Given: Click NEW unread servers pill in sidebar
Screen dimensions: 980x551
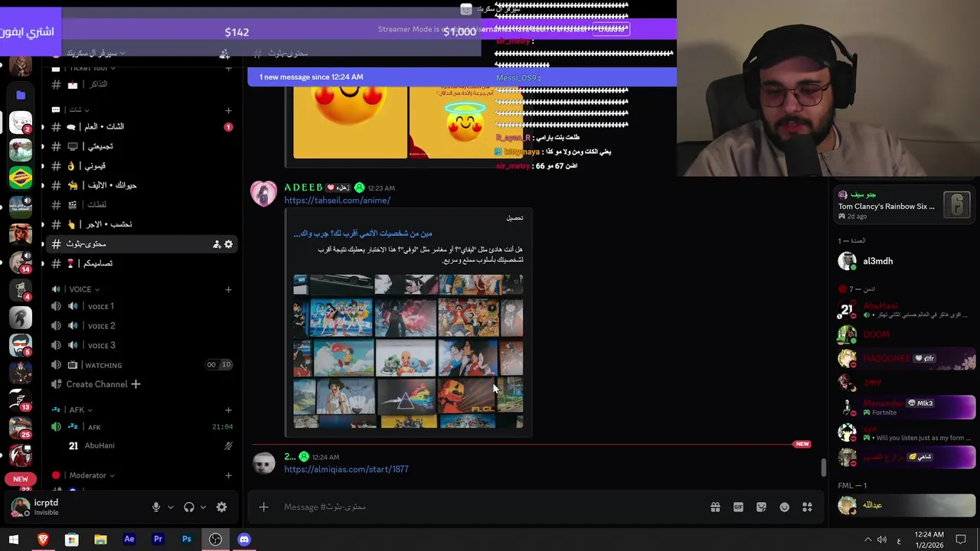Looking at the screenshot, I should pos(21,479).
